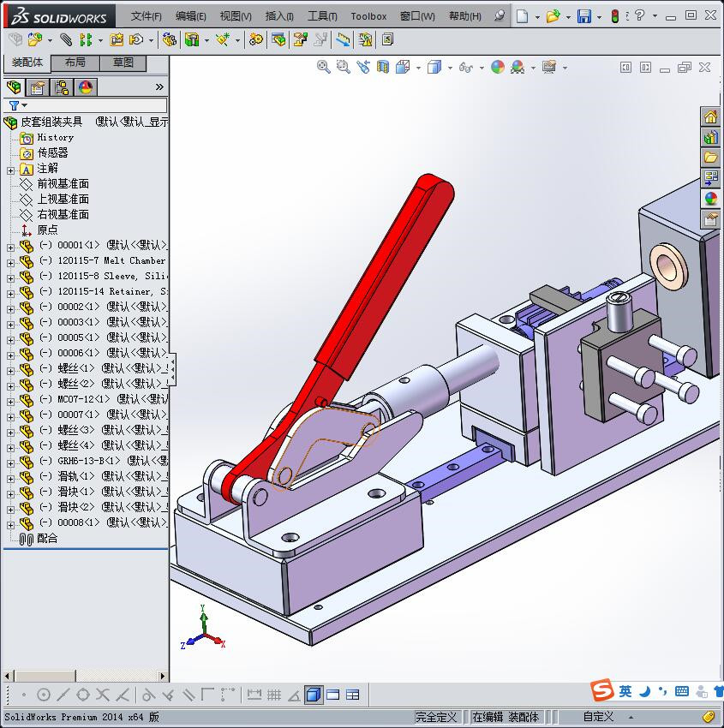Open SolidWorks Resources home icon in task pane
The image size is (724, 728).
710,117
